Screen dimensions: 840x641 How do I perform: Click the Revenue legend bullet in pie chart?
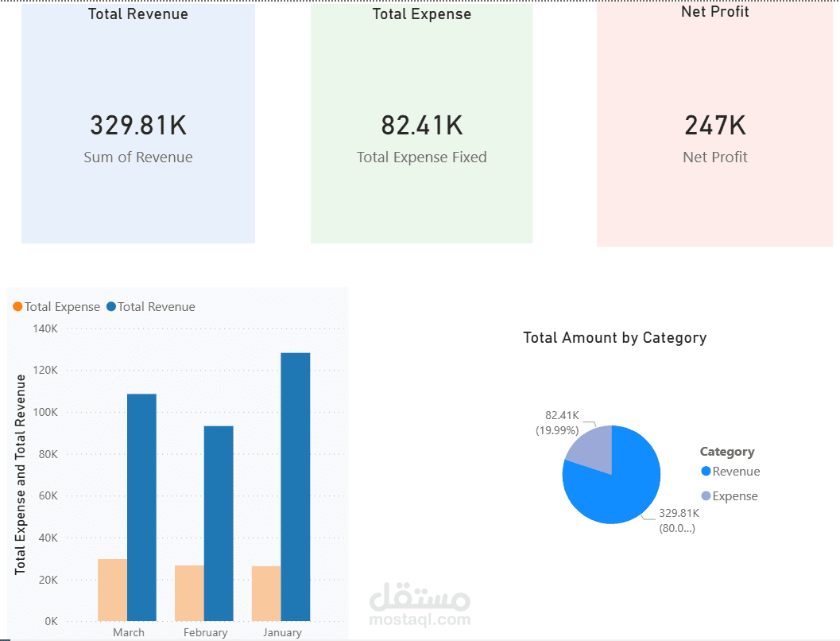pos(705,471)
